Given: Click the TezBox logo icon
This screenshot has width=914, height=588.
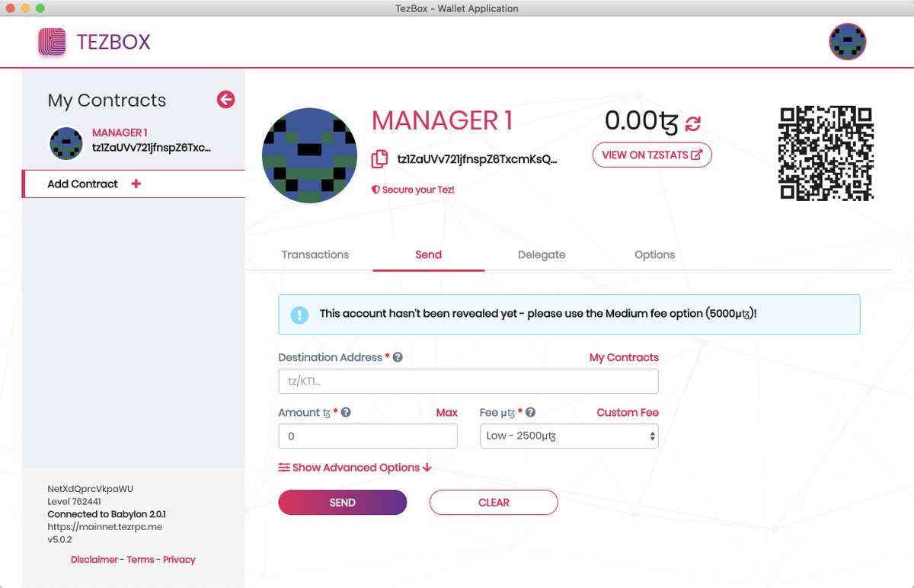Looking at the screenshot, I should [x=53, y=42].
